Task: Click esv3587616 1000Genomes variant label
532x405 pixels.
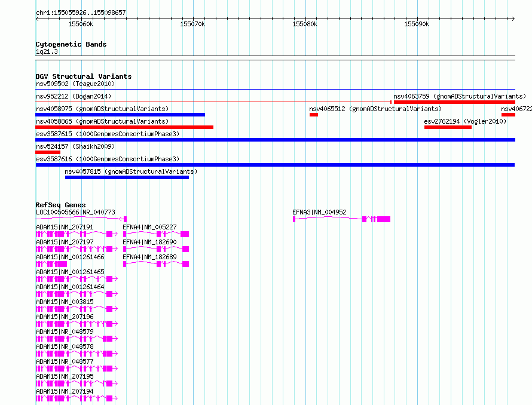Action: click(108, 159)
